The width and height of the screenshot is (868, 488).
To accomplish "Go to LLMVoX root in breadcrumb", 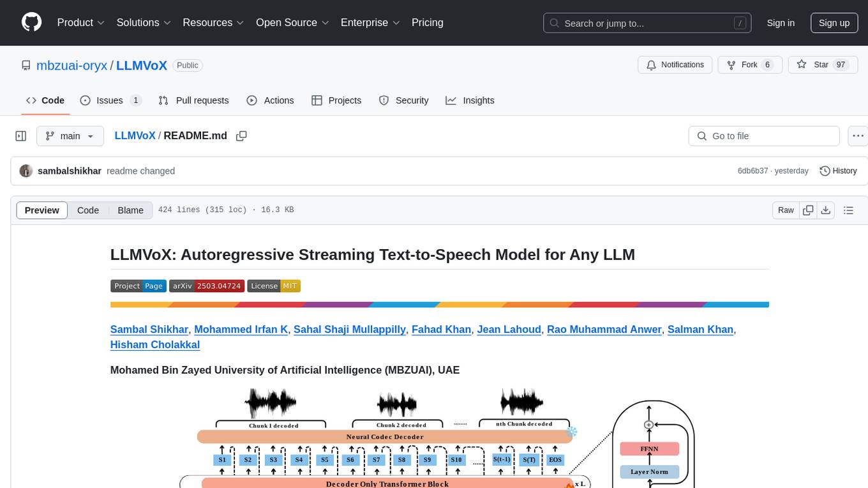I will pos(135,135).
